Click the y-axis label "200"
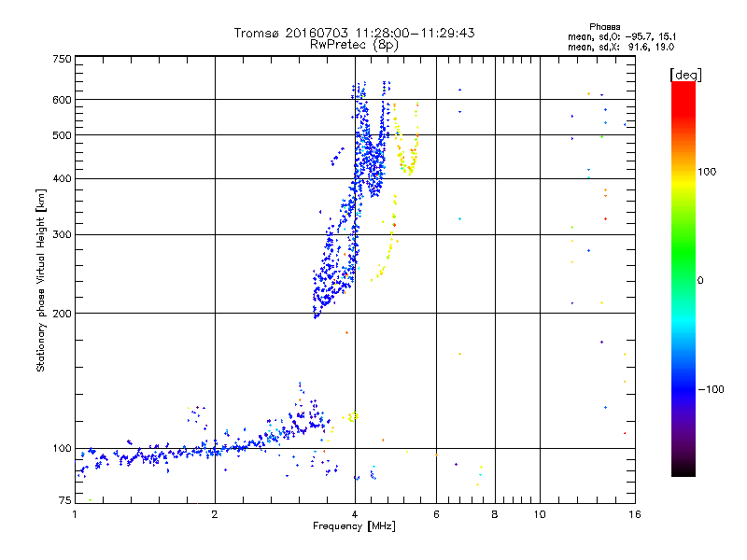This screenshot has height=560, width=747. click(x=62, y=314)
